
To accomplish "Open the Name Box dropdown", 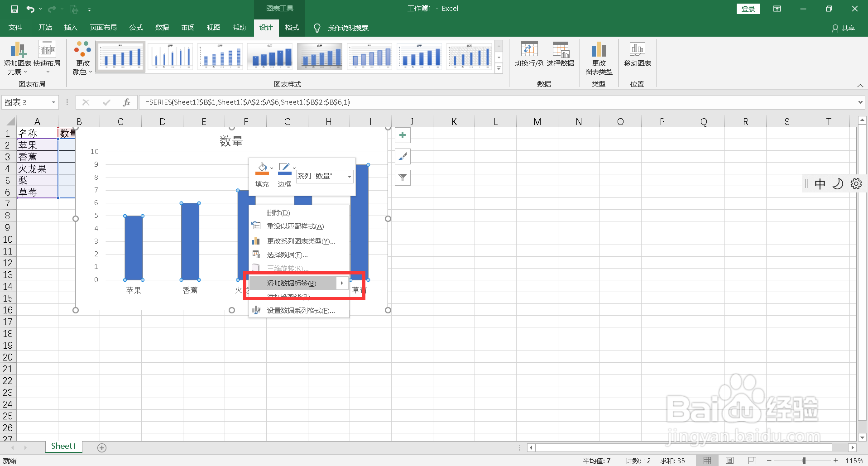I will coord(53,102).
